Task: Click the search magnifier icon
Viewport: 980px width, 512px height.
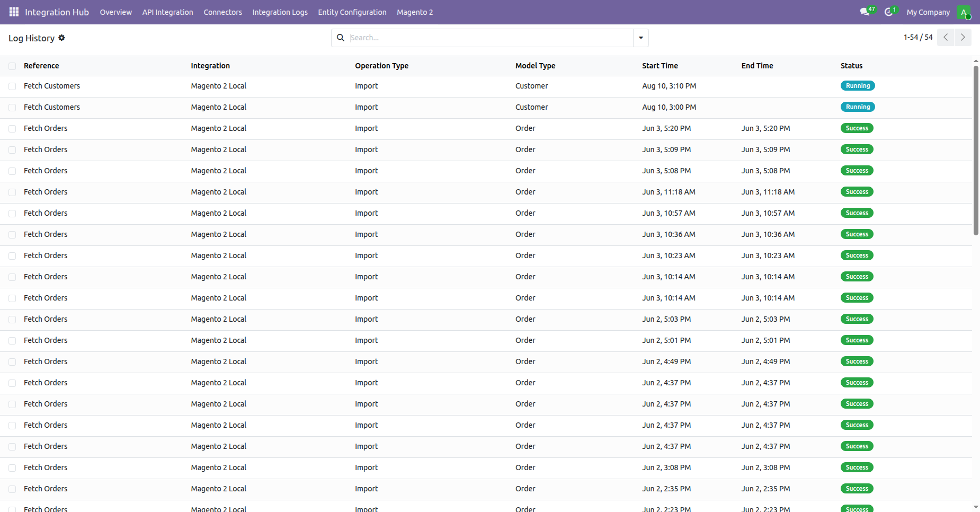Action: pyautogui.click(x=341, y=38)
